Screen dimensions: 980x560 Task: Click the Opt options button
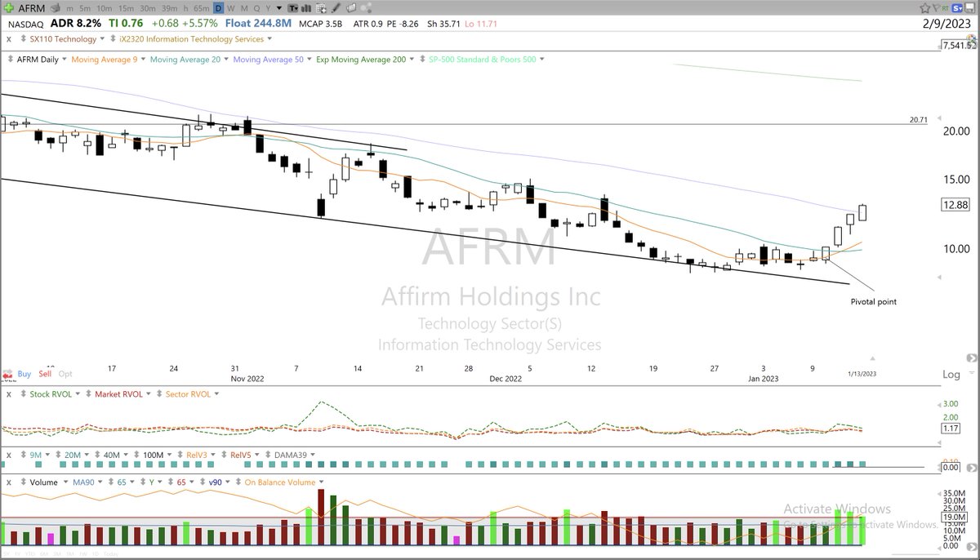[x=65, y=374]
